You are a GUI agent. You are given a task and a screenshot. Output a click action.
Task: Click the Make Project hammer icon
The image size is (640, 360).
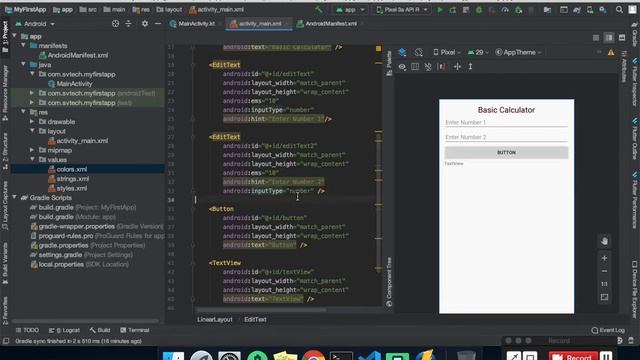pos(319,9)
